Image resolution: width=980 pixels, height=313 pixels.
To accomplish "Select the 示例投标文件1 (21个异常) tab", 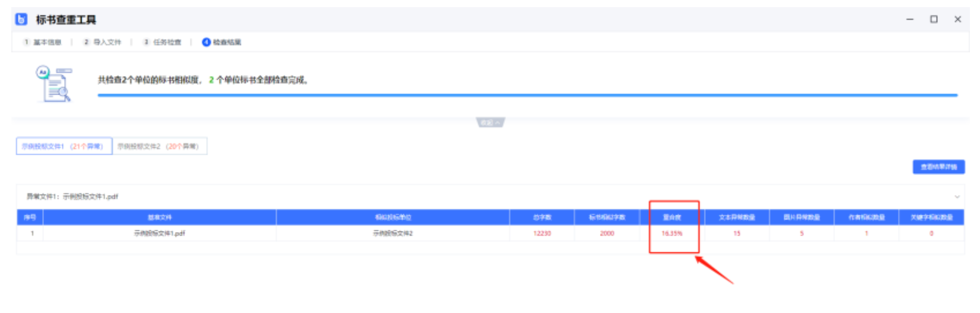I will point(64,146).
